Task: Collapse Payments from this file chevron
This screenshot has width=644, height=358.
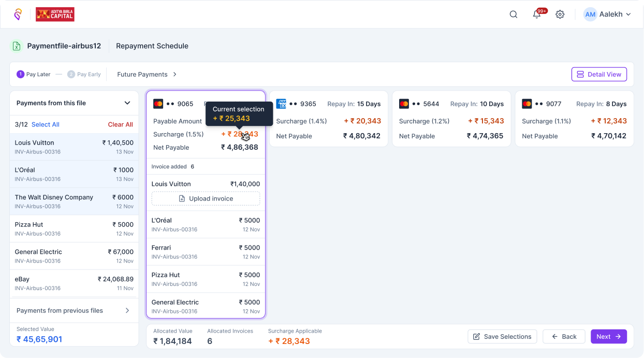Action: [x=127, y=103]
